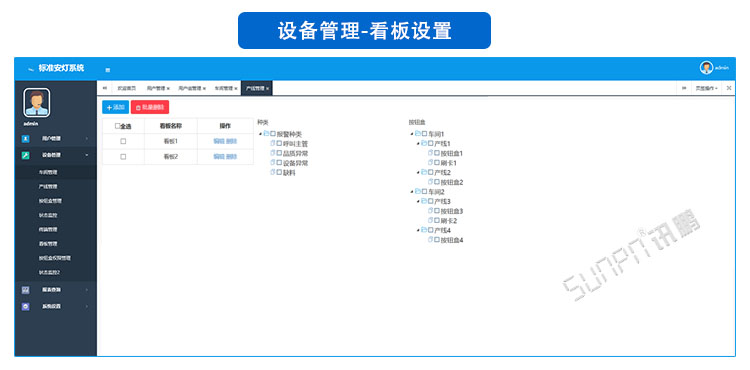The width and height of the screenshot is (750, 370).
Task: Select the active 产线管理 tab
Action: 257,88
